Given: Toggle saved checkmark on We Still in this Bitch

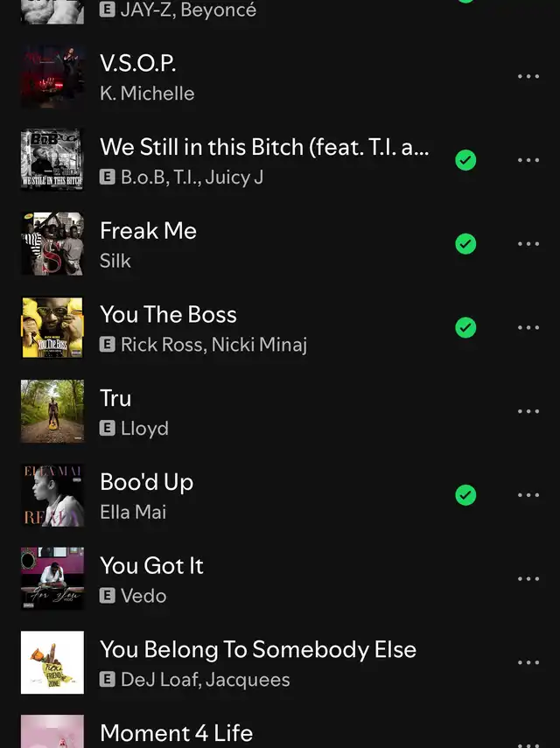Looking at the screenshot, I should coord(465,160).
